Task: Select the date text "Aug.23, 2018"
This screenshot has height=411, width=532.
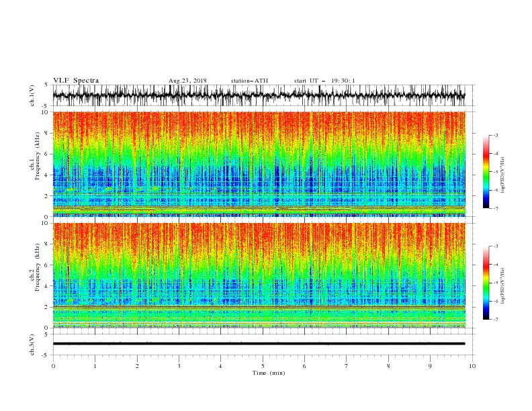Action: pos(187,81)
